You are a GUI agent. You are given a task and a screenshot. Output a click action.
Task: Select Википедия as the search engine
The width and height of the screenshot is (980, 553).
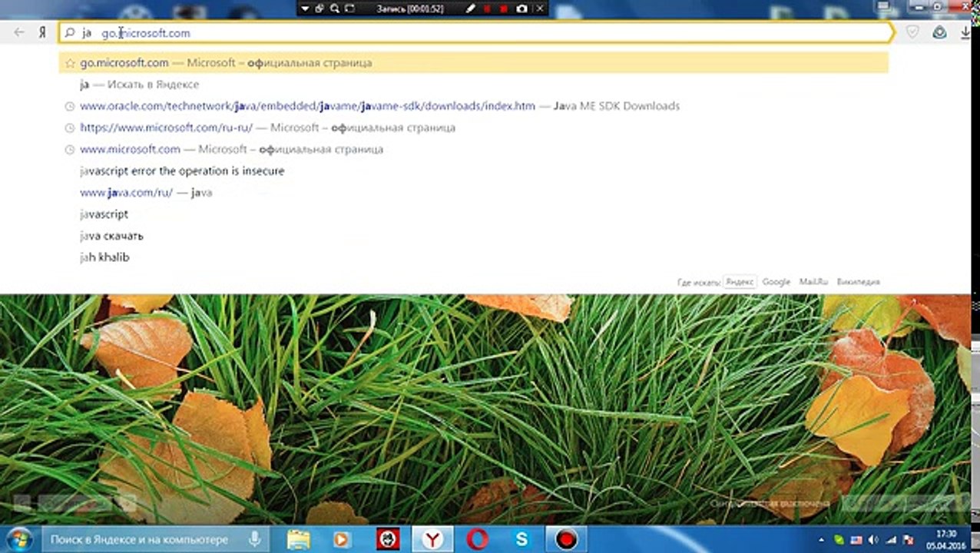[858, 282]
